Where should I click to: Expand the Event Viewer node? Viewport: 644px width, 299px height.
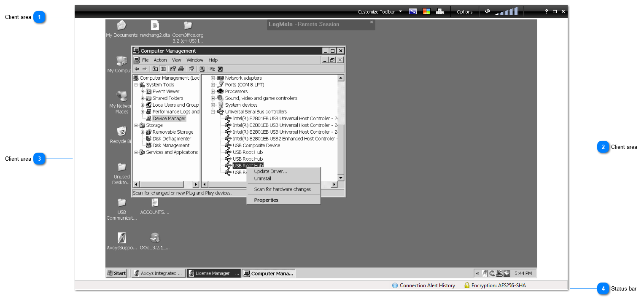(x=143, y=92)
